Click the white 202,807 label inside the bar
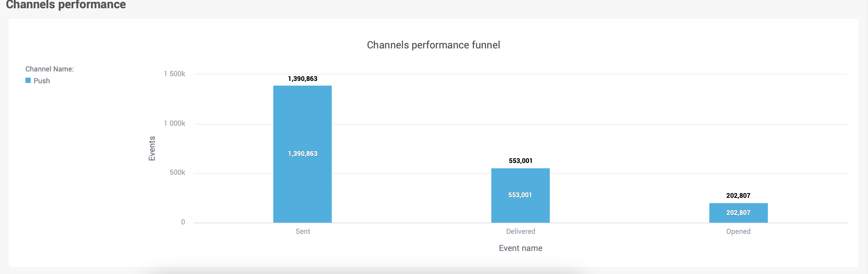 click(738, 213)
